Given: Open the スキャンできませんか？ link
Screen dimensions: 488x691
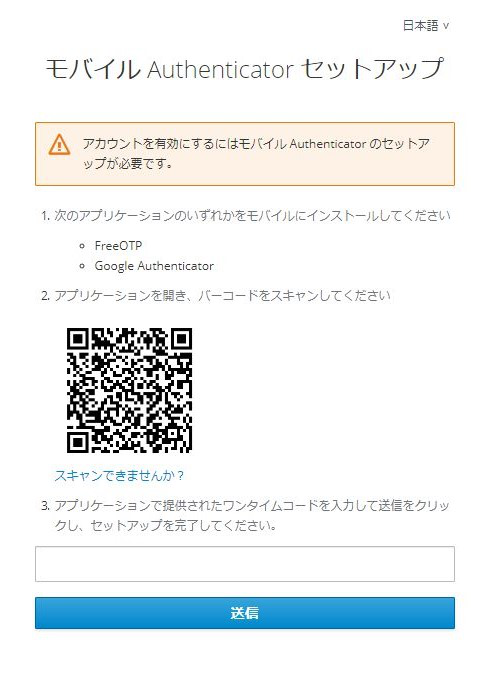Looking at the screenshot, I should click(119, 476).
